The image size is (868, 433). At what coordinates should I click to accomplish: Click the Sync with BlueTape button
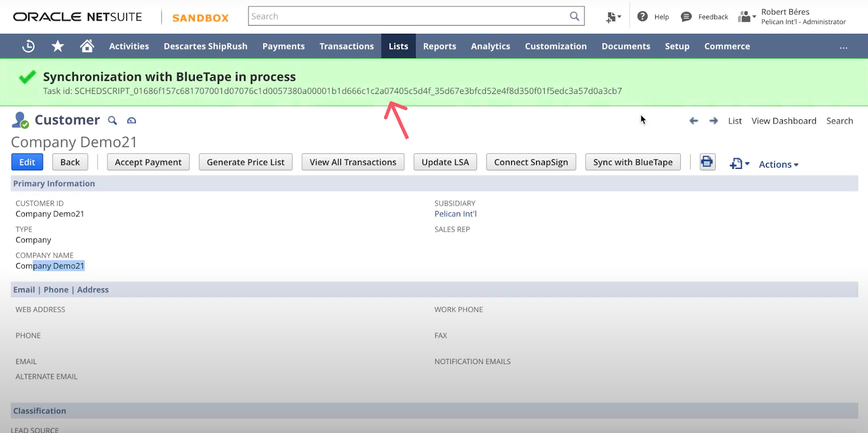633,162
